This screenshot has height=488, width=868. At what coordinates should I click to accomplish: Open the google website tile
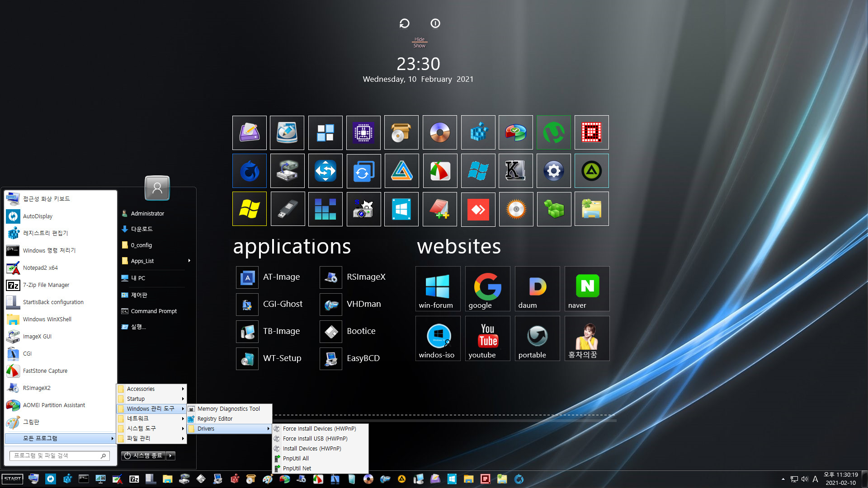point(487,289)
